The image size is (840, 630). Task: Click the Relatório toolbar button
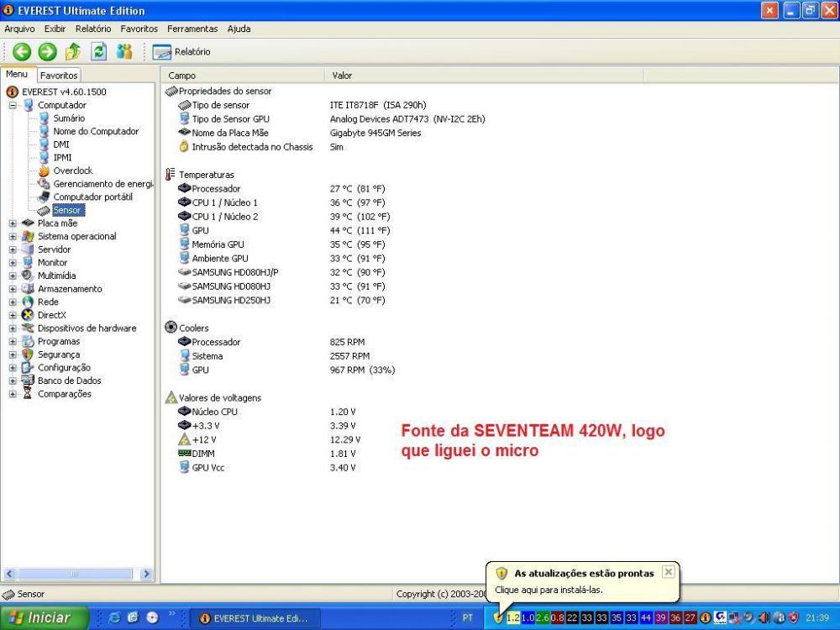point(182,52)
